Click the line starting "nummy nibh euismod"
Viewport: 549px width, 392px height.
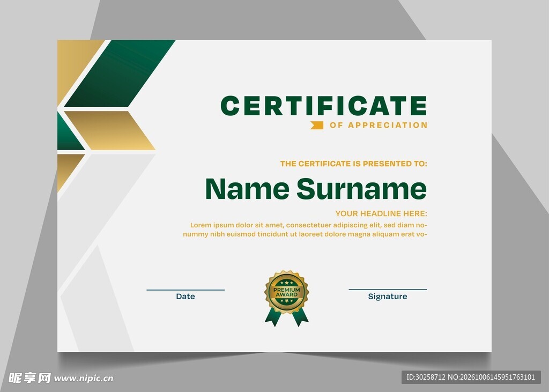click(x=305, y=234)
